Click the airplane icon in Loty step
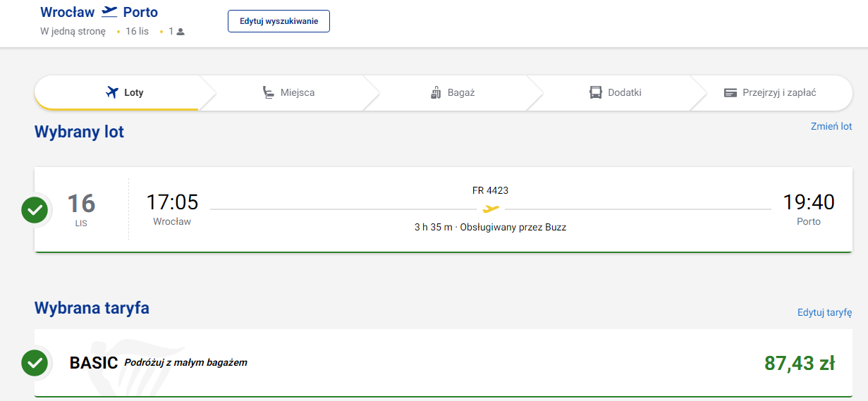 coord(111,92)
